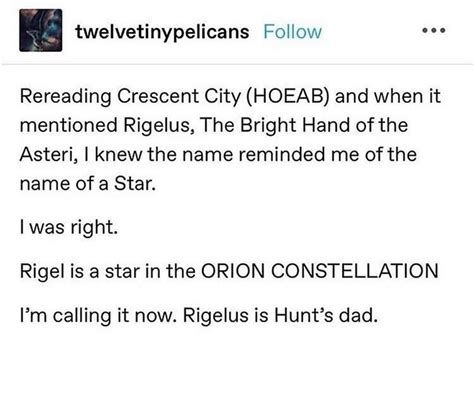Click the 'I was right.' paragraph
Viewport: 474px width, 397px height.
coord(69,227)
